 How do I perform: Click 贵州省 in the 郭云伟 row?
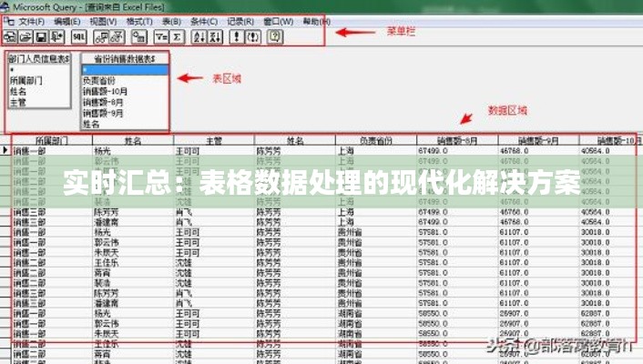350,243
